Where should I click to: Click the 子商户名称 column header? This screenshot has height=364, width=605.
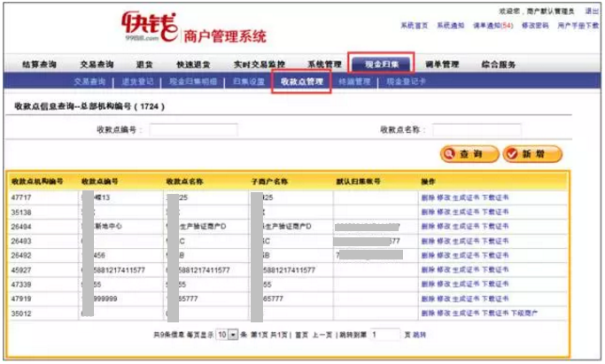pyautogui.click(x=269, y=182)
